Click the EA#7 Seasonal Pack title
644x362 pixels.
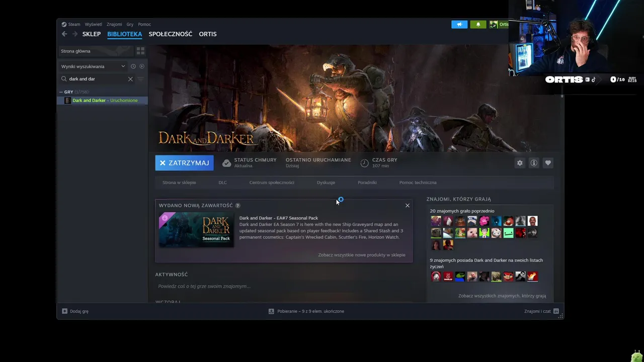click(279, 218)
